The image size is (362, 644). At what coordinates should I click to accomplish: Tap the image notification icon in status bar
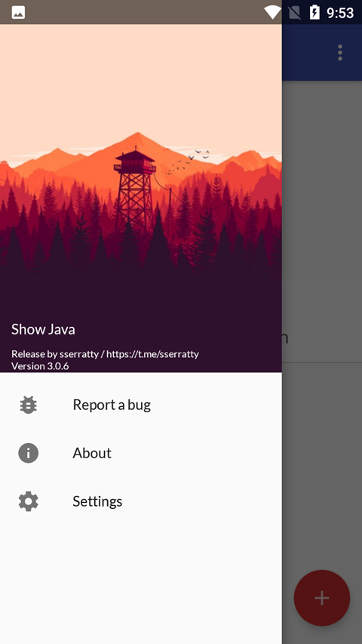[18, 12]
